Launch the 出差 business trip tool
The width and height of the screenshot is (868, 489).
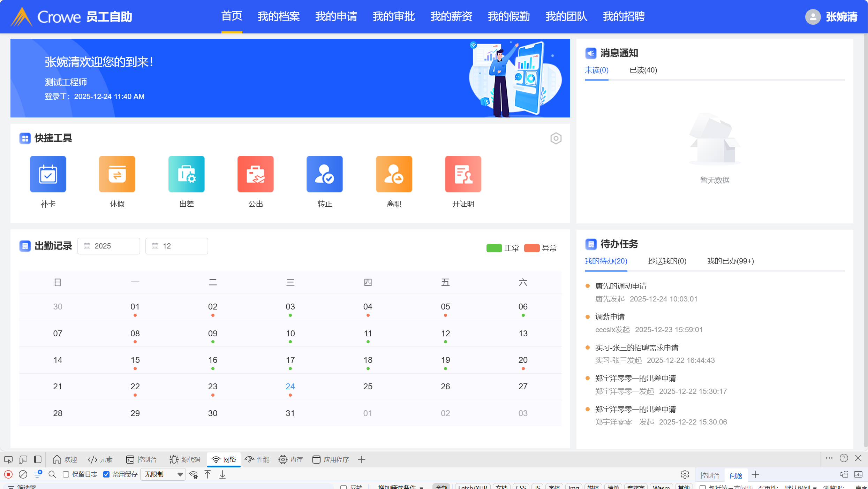pyautogui.click(x=186, y=174)
